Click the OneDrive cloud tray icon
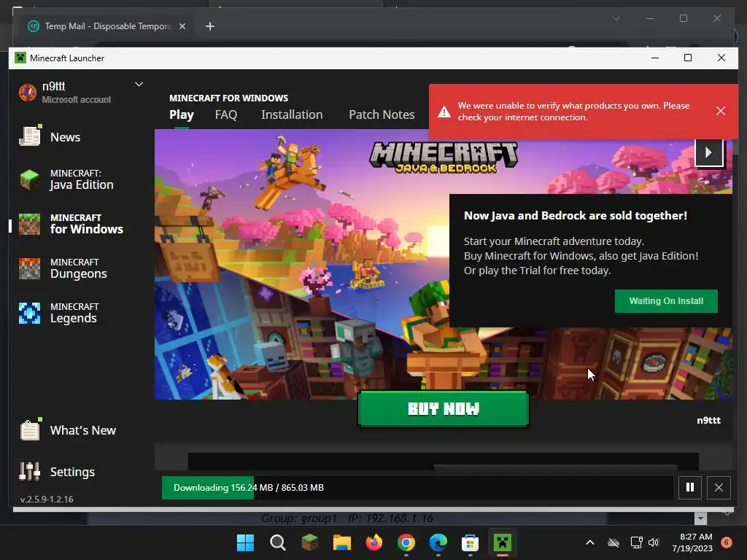 [x=614, y=542]
